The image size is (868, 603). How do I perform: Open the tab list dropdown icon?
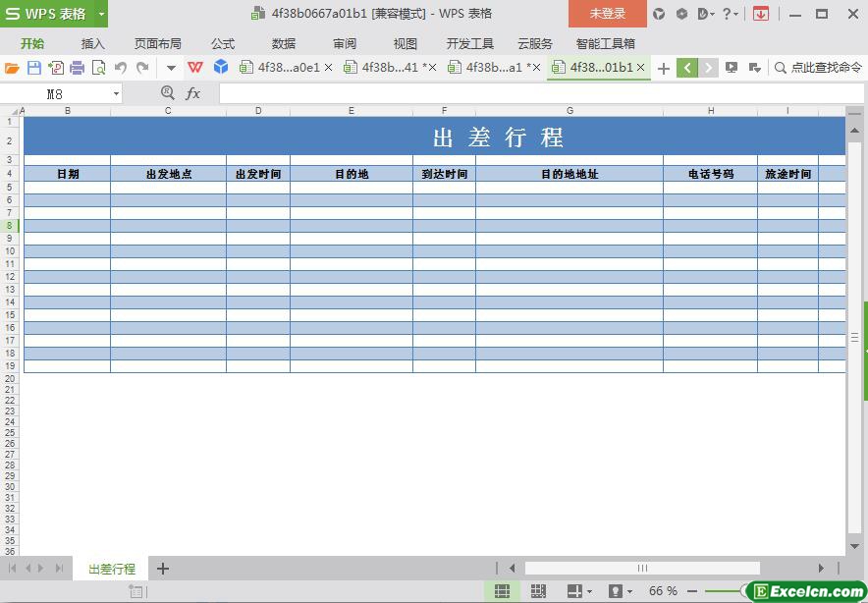754,68
